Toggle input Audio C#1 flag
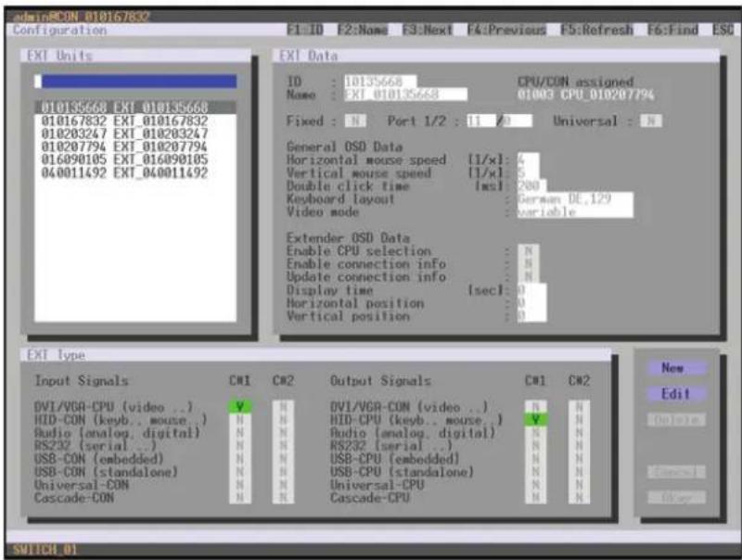This screenshot has height=560, width=742. coord(240,432)
